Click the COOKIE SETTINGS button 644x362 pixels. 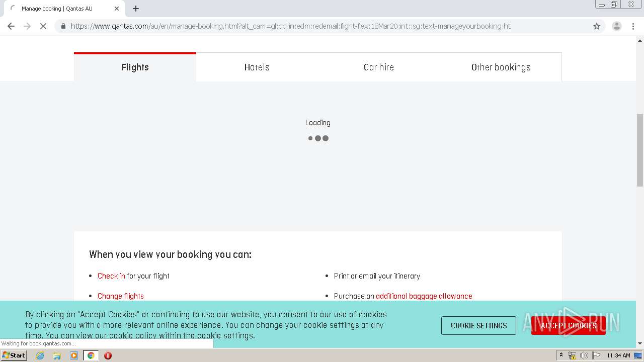[478, 325]
